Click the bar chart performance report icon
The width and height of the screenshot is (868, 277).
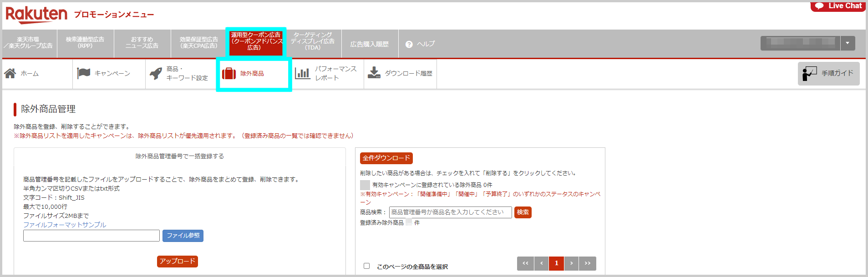(302, 73)
